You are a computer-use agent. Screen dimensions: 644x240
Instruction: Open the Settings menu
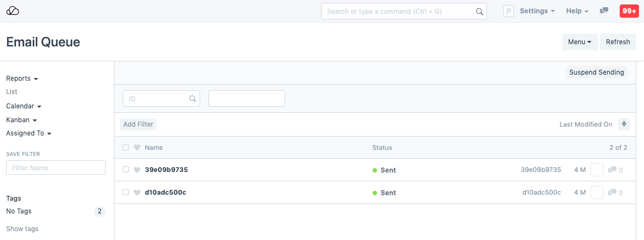[537, 11]
